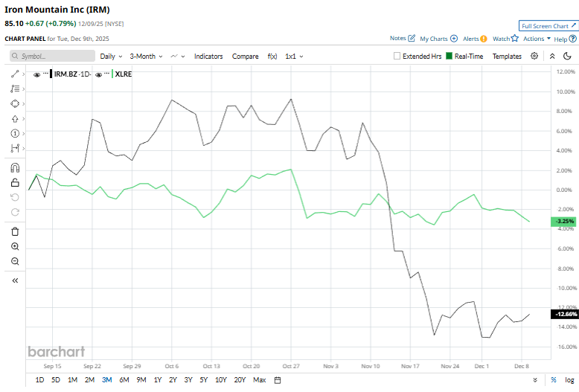Toggle the drawing lock icon
Viewport: 579px width, 392px height.
pyautogui.click(x=15, y=183)
